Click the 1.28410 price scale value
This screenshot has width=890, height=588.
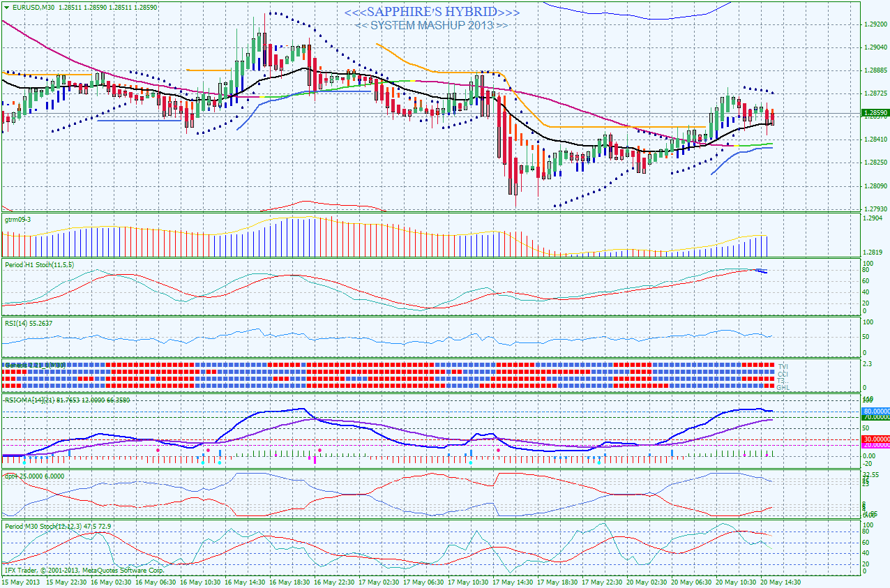(875, 140)
